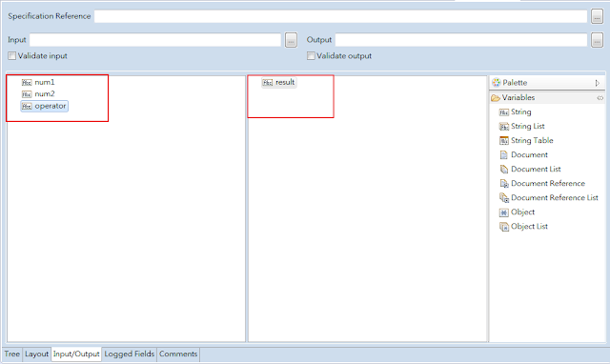Select String List label in palette
Viewport: 610px width, 364px height.
click(x=527, y=127)
